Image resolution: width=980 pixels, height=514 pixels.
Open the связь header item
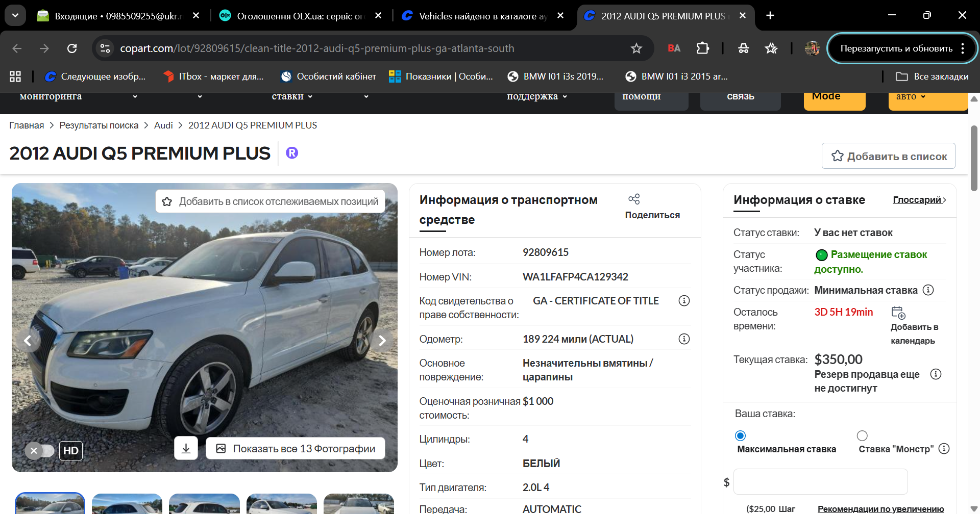pyautogui.click(x=740, y=100)
